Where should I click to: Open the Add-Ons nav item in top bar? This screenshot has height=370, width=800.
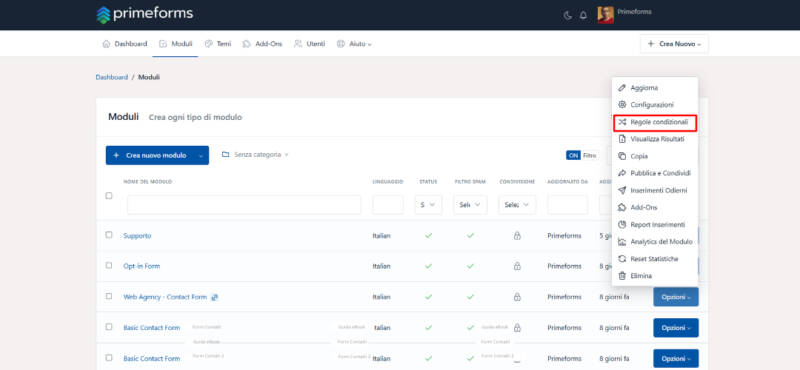pos(262,44)
